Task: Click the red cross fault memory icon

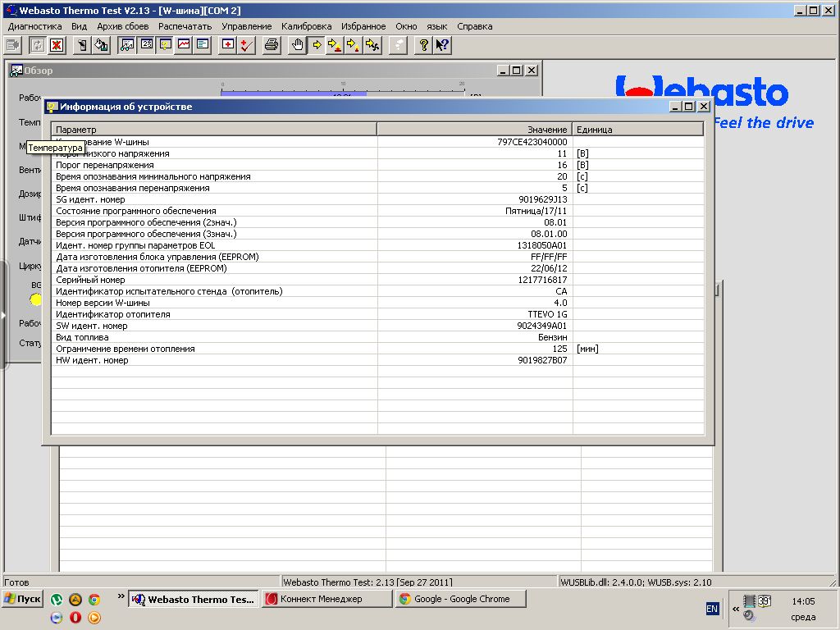Action: [228, 46]
